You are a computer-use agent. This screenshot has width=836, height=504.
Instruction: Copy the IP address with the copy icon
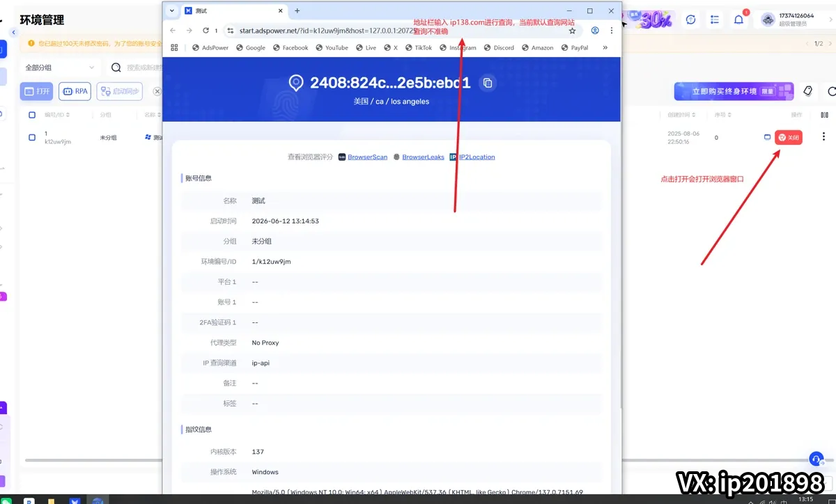click(x=488, y=83)
